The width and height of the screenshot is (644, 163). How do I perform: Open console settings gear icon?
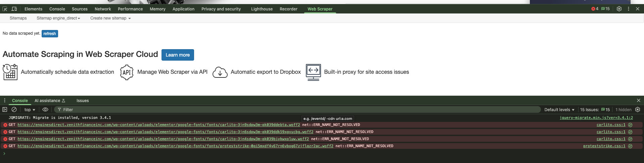638,109
